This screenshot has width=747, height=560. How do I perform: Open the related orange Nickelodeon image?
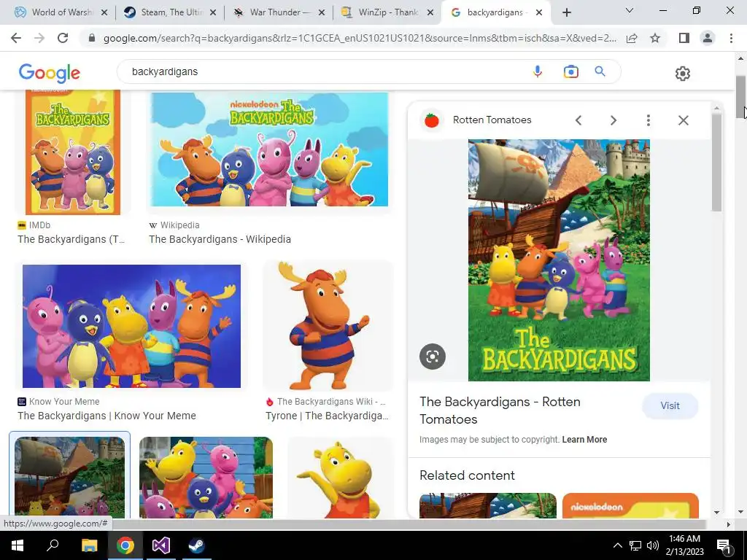point(630,506)
